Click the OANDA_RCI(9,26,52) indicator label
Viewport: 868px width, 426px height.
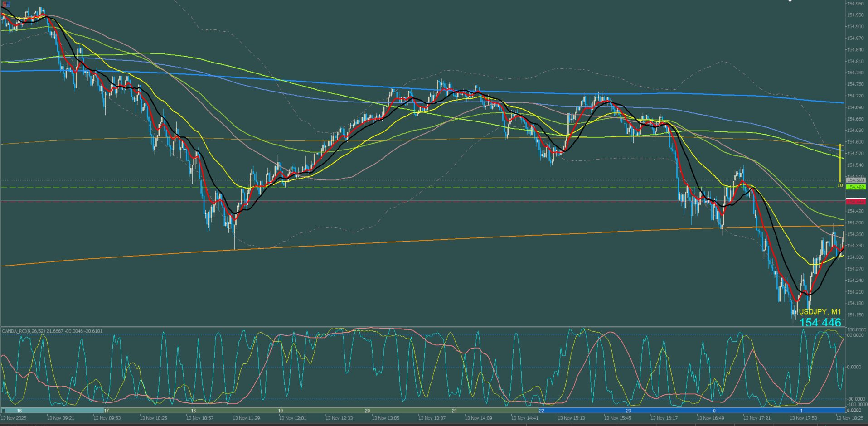52,331
